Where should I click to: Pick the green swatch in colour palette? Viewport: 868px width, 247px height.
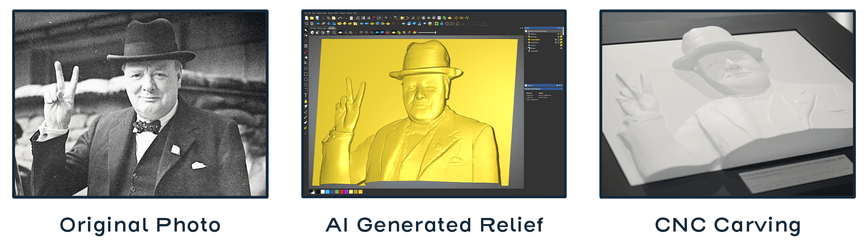click(x=337, y=192)
